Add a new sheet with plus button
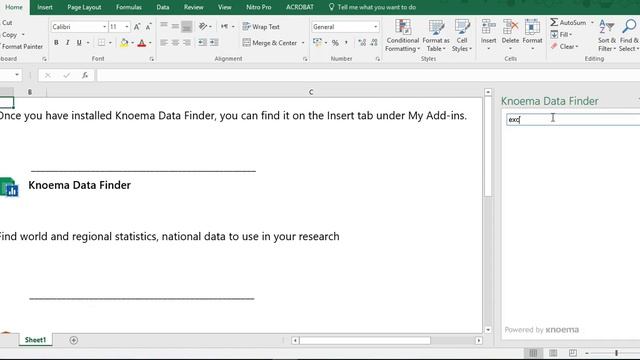 (73, 340)
